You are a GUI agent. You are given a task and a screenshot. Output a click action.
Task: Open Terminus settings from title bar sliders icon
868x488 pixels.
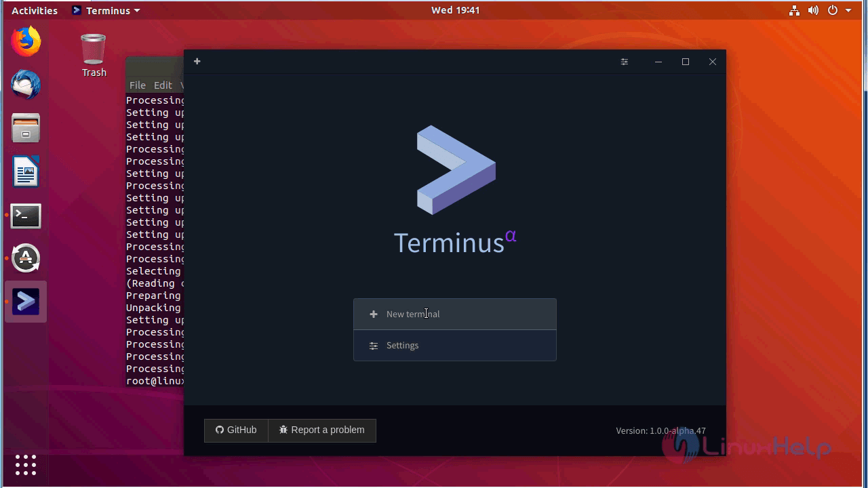(625, 62)
